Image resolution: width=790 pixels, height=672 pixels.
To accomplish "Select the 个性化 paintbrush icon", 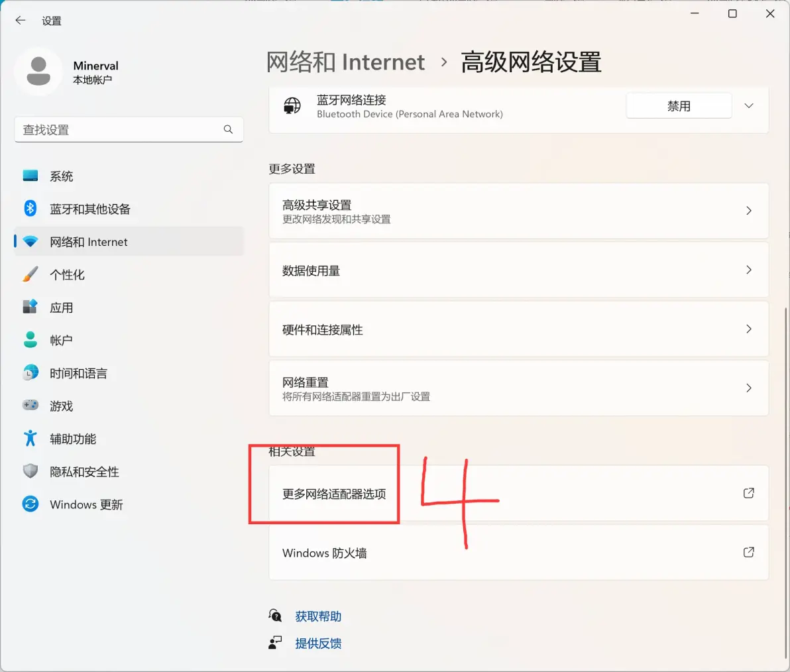I will 30,274.
